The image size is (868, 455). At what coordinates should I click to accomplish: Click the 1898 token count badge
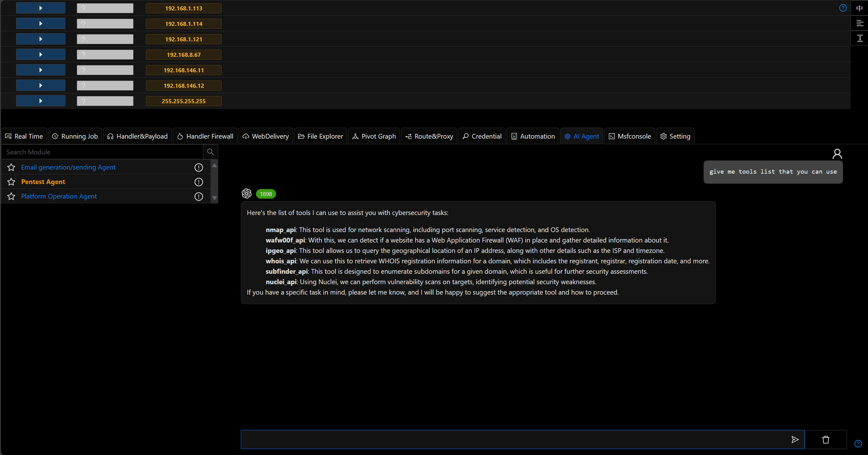(266, 194)
